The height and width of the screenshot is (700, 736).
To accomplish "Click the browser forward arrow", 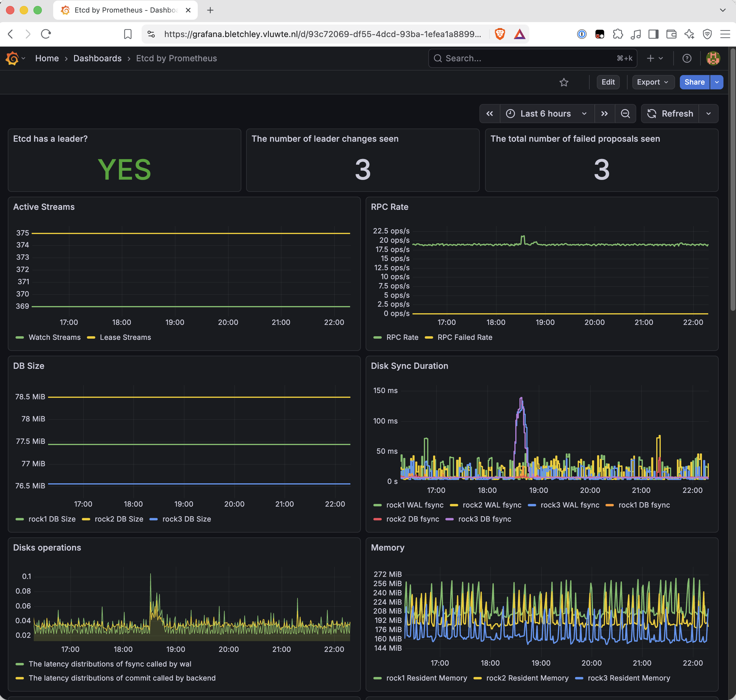I will coord(28,34).
